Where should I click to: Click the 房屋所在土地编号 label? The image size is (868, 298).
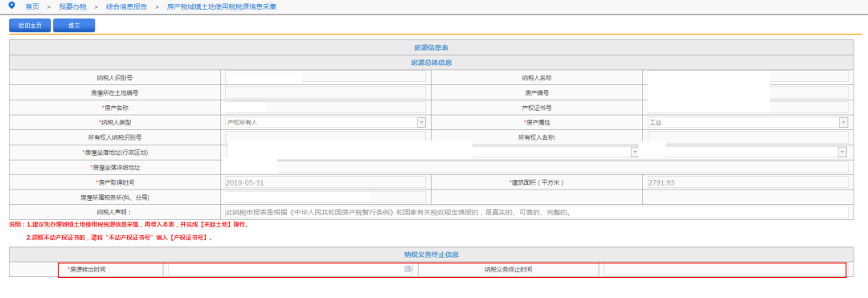[115, 92]
